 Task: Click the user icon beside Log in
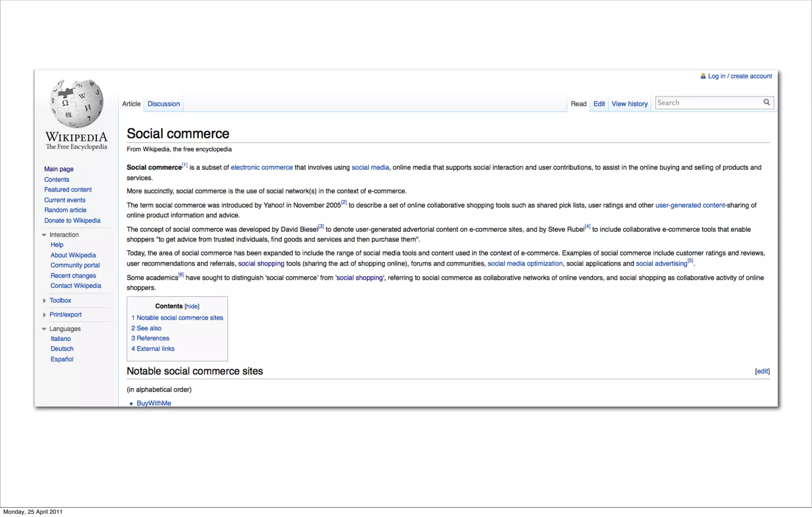(703, 76)
